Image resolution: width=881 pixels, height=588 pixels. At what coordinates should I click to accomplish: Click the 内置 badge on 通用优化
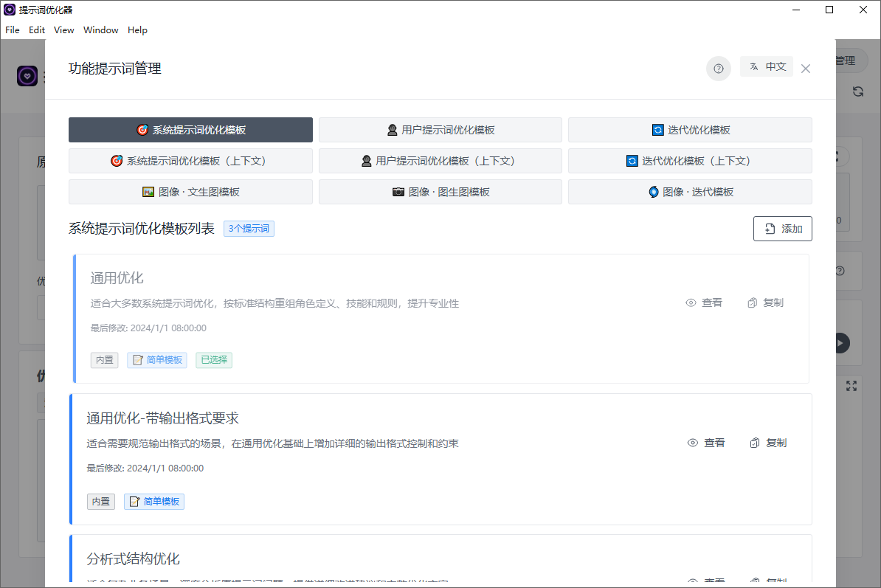click(104, 360)
